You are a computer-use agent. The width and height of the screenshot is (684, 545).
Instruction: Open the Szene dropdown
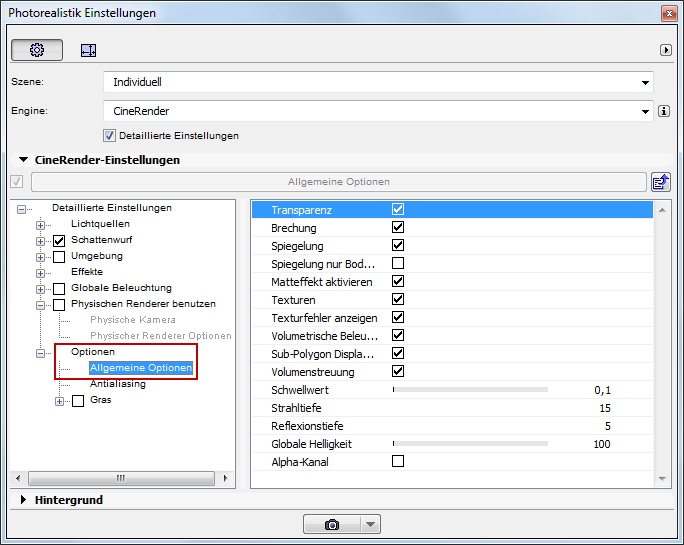[x=378, y=82]
